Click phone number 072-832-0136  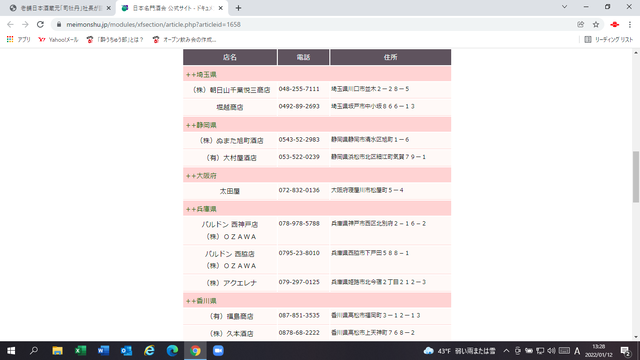coord(299,190)
